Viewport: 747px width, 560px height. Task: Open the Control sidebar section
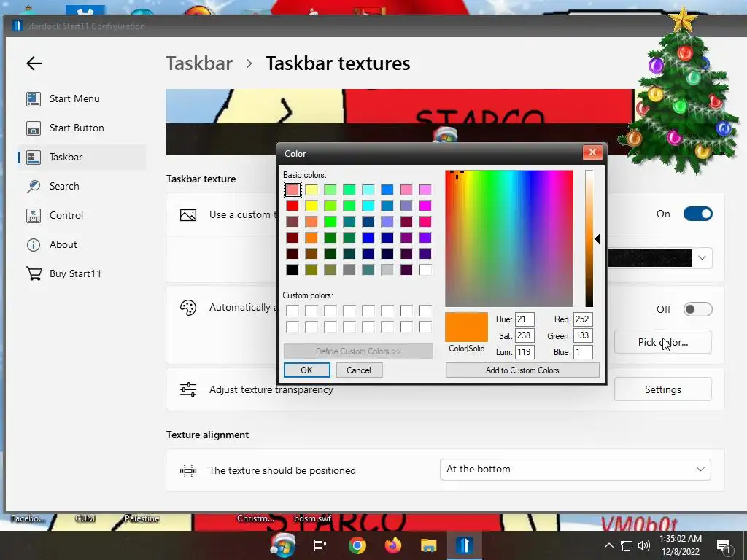[x=81, y=215]
